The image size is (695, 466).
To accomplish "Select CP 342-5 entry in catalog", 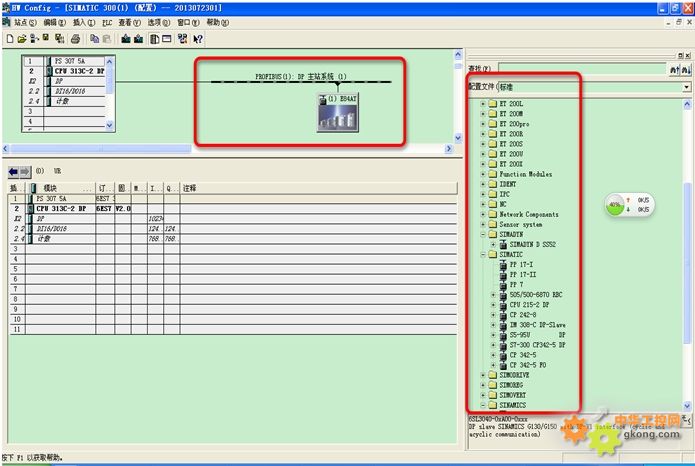I will pos(523,354).
